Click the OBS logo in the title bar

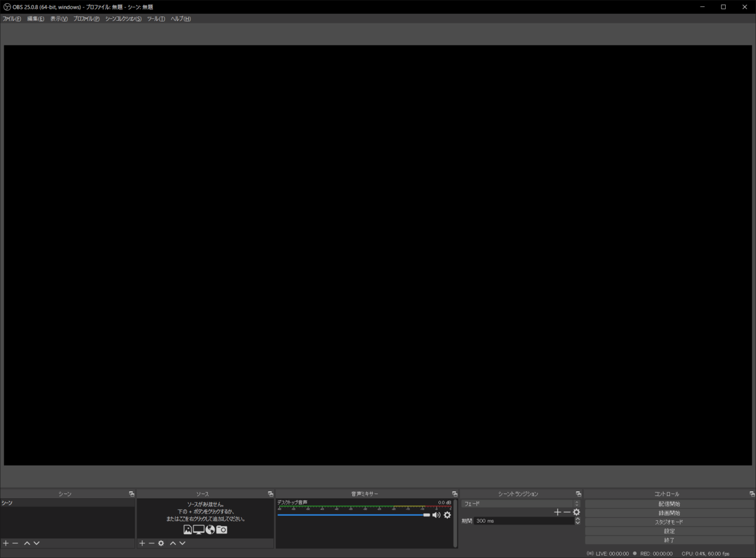(7, 7)
